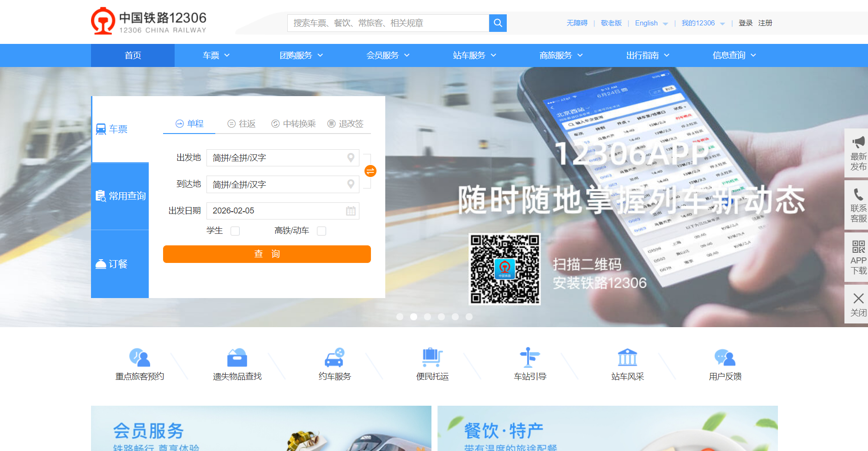868x451 pixels.
Task: Click the search magnifier button
Action: [498, 23]
